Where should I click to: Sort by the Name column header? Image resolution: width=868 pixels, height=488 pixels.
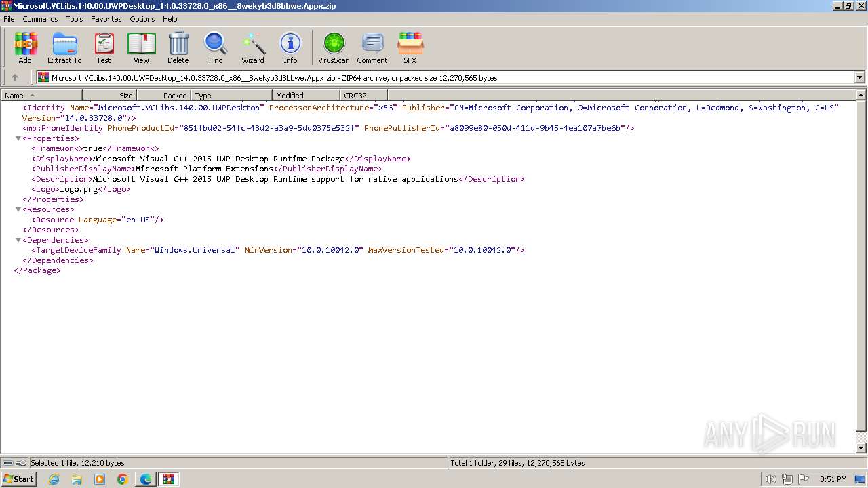pyautogui.click(x=41, y=96)
